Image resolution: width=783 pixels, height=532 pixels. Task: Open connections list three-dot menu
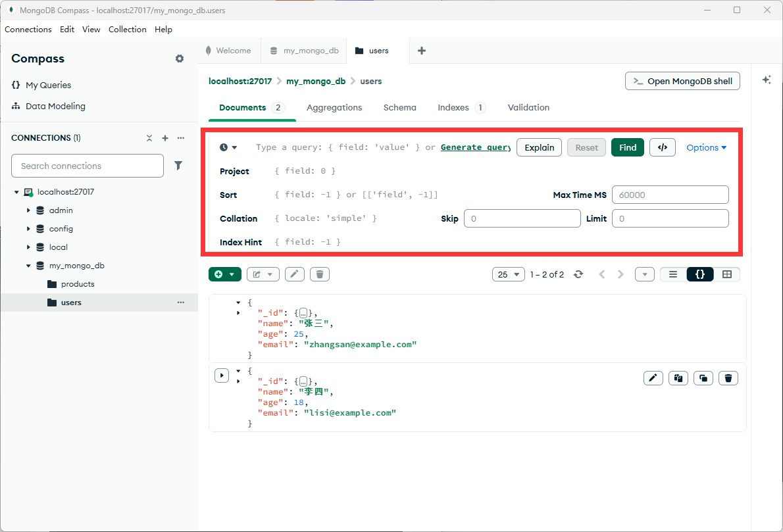coord(181,137)
